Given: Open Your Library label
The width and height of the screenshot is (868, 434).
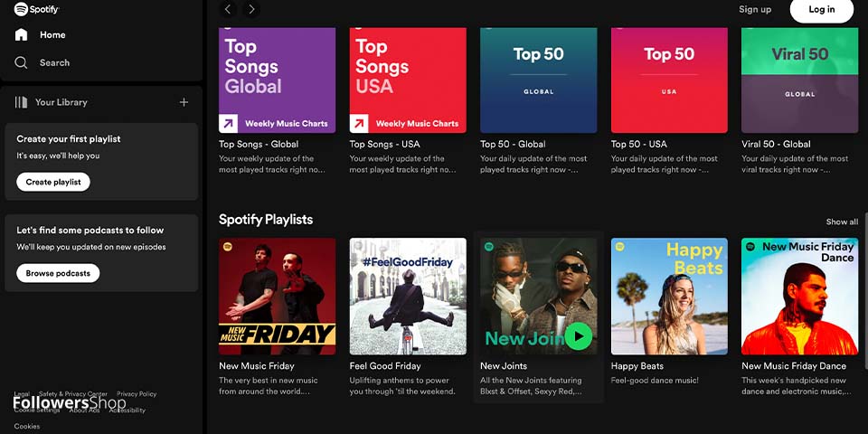Looking at the screenshot, I should point(61,102).
